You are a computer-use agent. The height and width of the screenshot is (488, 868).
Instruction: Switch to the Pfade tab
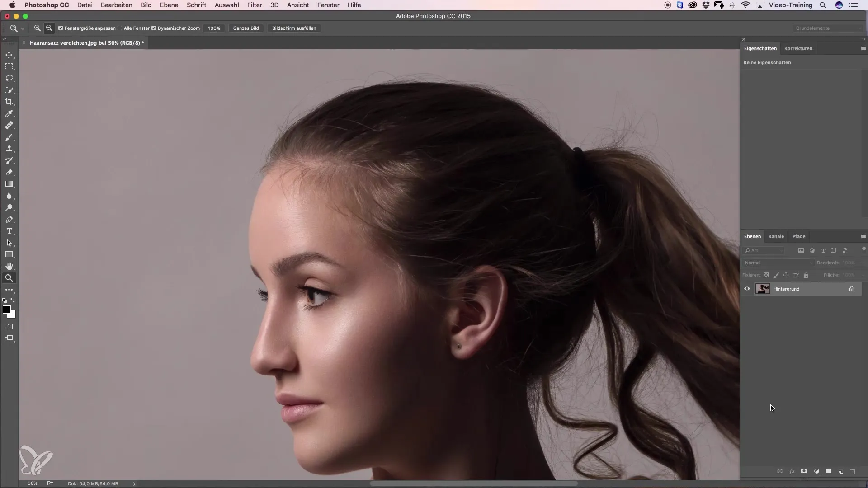click(x=799, y=236)
